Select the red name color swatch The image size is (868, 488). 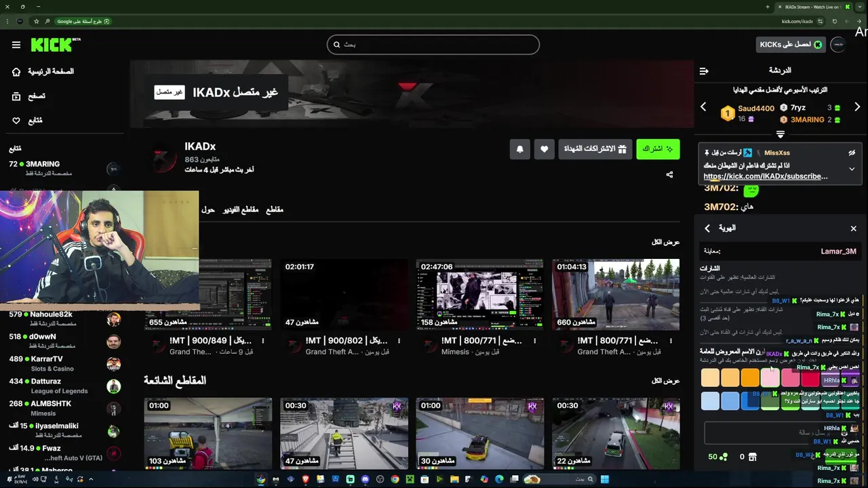click(x=810, y=378)
